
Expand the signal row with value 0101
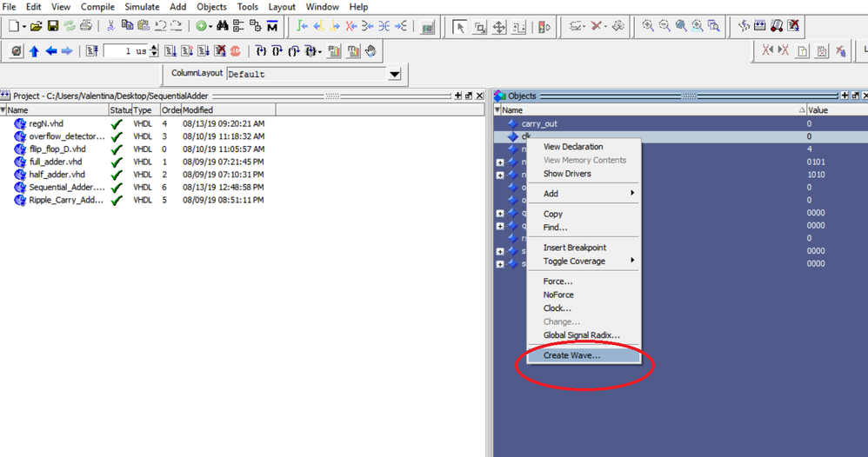click(x=500, y=162)
